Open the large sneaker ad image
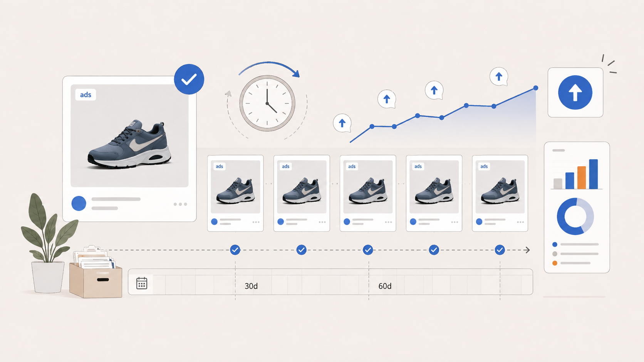 tap(129, 136)
